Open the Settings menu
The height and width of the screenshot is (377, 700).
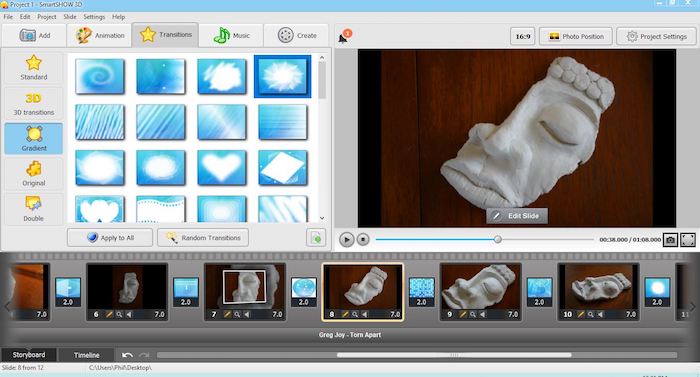click(94, 17)
